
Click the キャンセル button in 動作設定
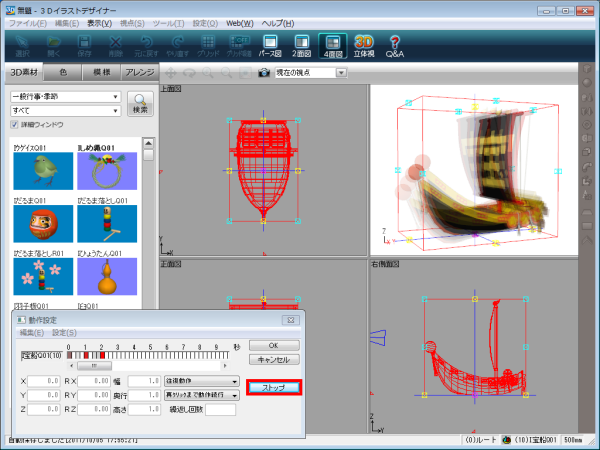273,359
